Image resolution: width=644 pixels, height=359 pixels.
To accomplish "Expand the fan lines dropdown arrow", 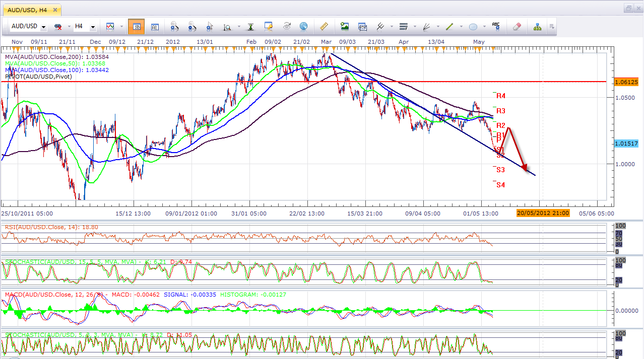I will point(437,27).
